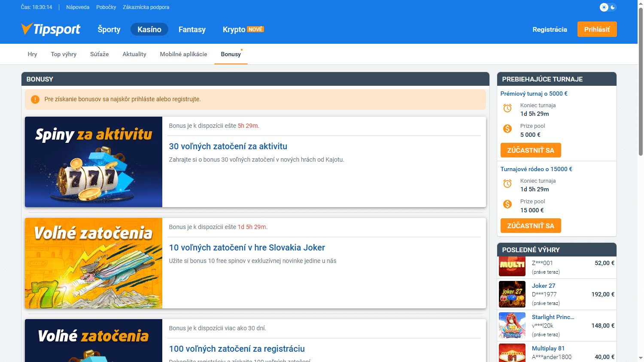Open the Joker 27 game icon
The height and width of the screenshot is (362, 644).
click(x=511, y=294)
